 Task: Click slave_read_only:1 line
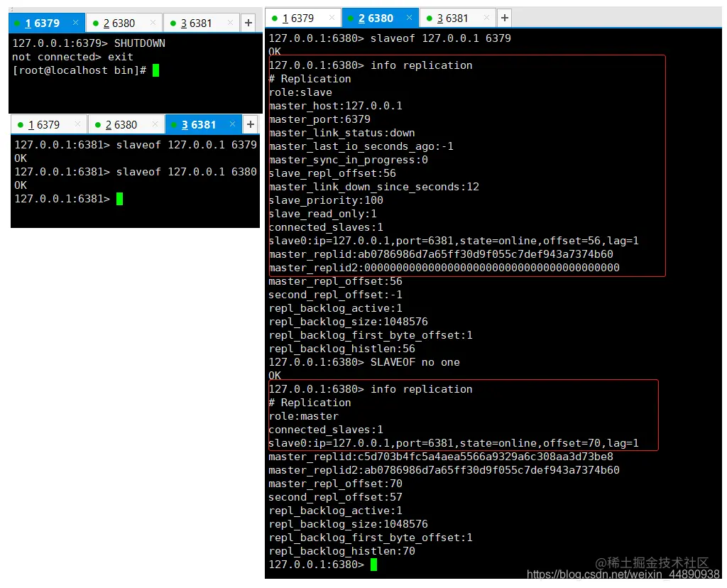323,213
